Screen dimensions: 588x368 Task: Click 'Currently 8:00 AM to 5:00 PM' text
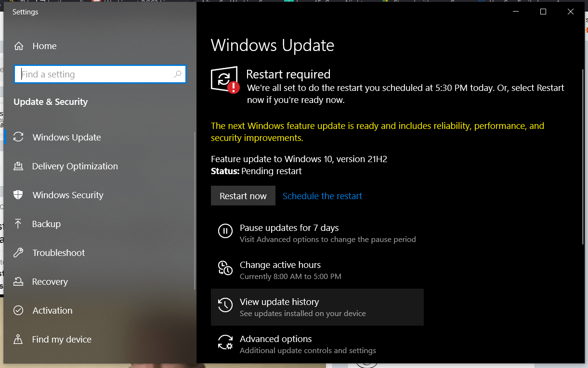[290, 277]
